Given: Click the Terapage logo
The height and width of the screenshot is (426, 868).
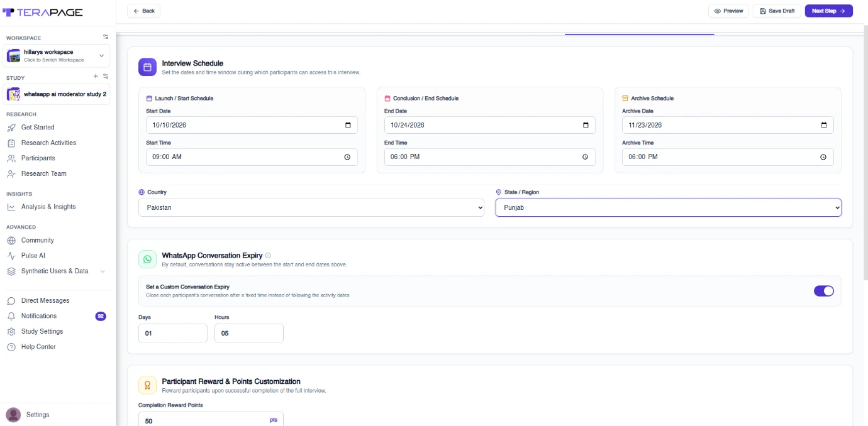Looking at the screenshot, I should [x=43, y=12].
